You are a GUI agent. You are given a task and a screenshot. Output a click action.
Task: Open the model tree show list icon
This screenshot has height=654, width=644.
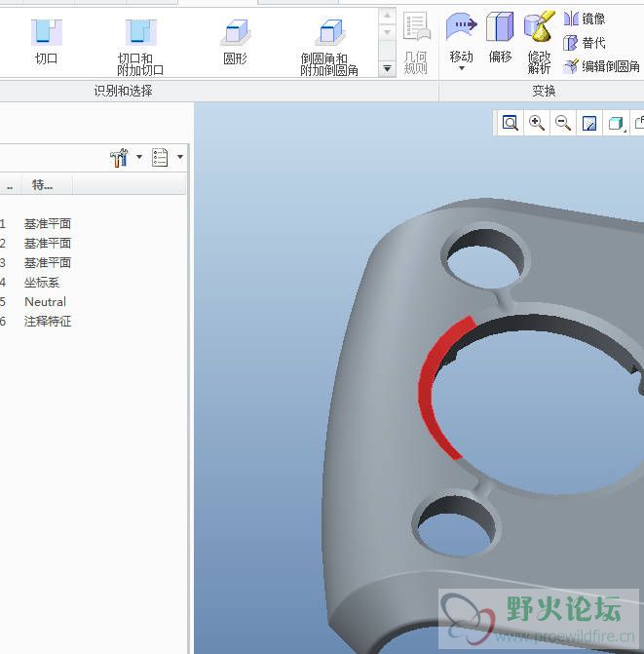160,158
